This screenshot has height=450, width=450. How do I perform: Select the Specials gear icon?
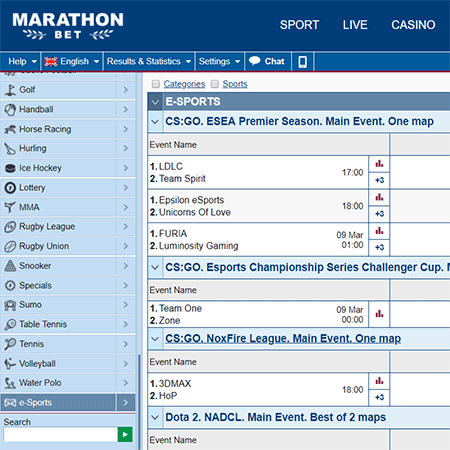(10, 285)
